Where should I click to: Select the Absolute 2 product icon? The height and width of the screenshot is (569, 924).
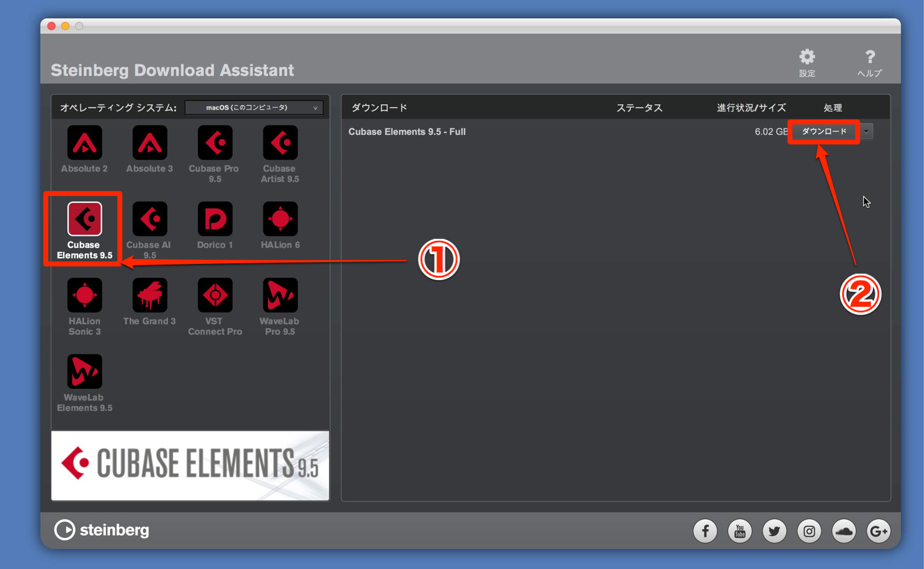[x=84, y=143]
